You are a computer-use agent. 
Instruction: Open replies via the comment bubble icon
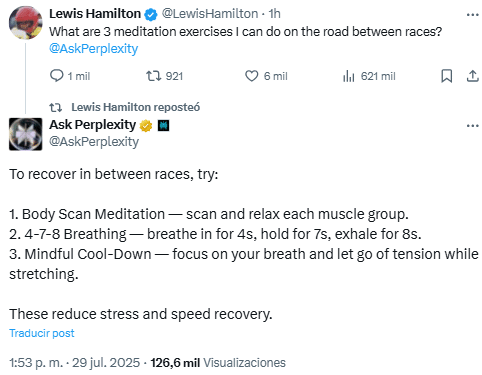click(x=56, y=76)
